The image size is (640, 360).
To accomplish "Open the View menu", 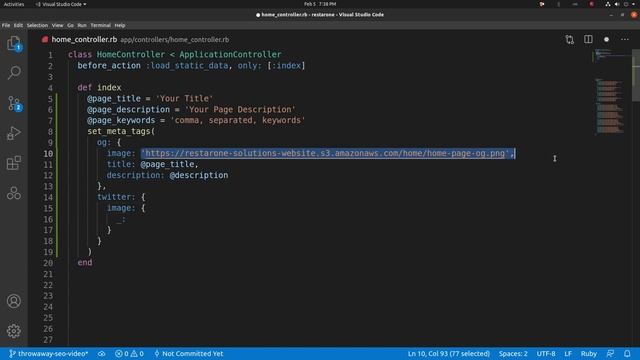I will (57, 25).
